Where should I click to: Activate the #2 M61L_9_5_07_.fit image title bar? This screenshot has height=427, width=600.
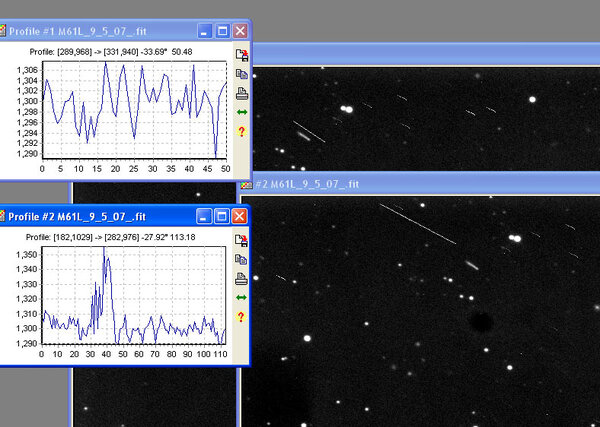(420, 184)
